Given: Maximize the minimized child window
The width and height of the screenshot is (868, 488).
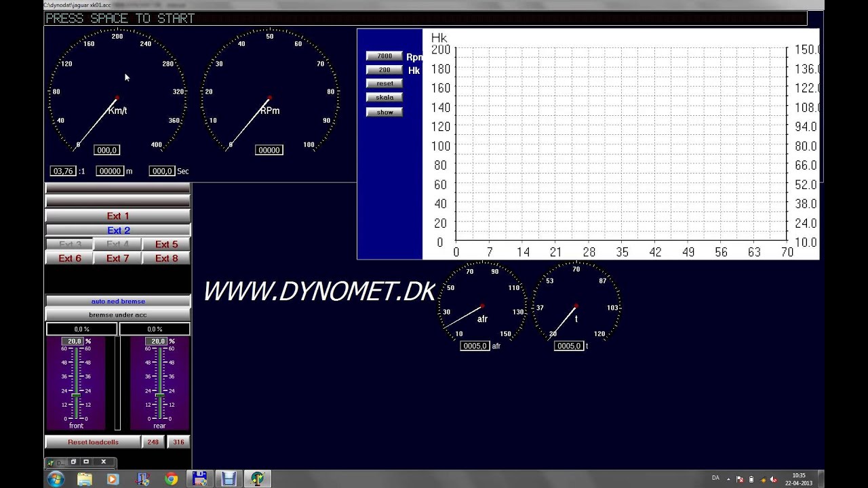Looking at the screenshot, I should (87, 462).
